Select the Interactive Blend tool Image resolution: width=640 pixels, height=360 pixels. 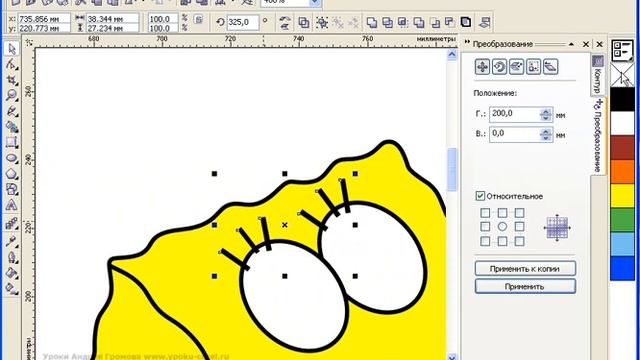(11, 224)
